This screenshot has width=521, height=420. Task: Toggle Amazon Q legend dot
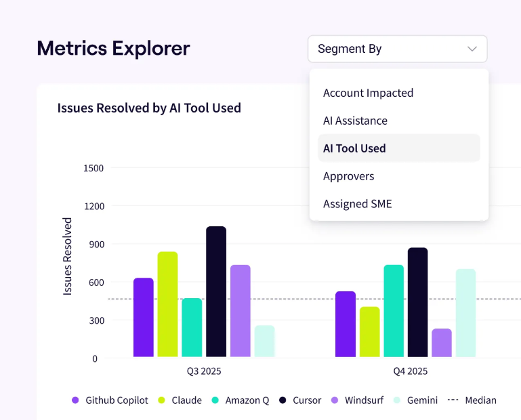click(x=215, y=400)
